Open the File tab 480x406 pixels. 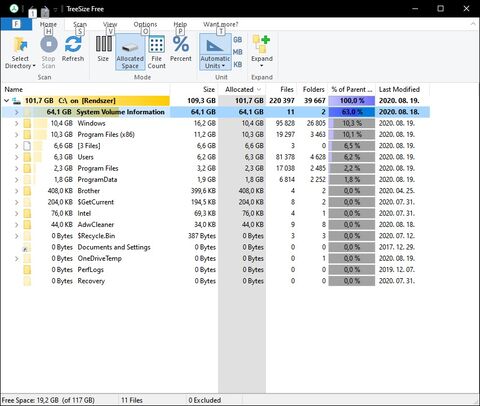pos(16,24)
